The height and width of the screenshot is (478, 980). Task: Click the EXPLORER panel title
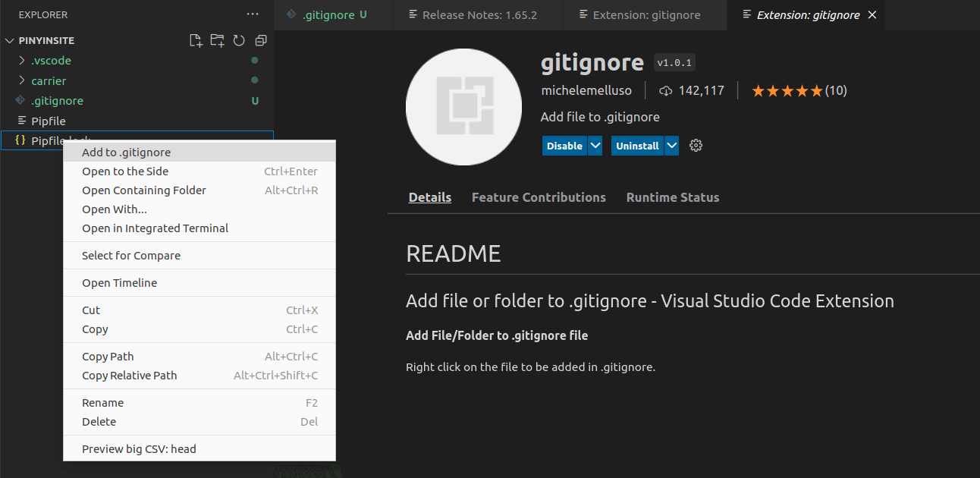coord(43,14)
